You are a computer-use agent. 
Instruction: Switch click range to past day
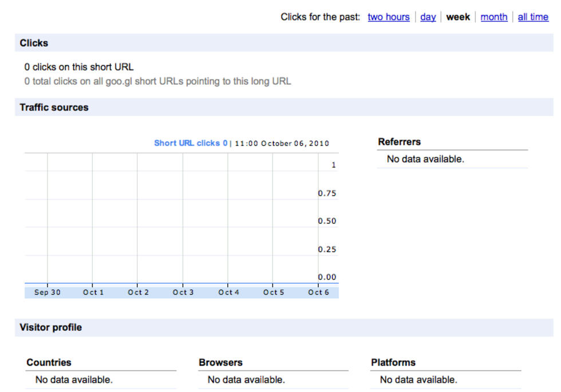pos(428,17)
